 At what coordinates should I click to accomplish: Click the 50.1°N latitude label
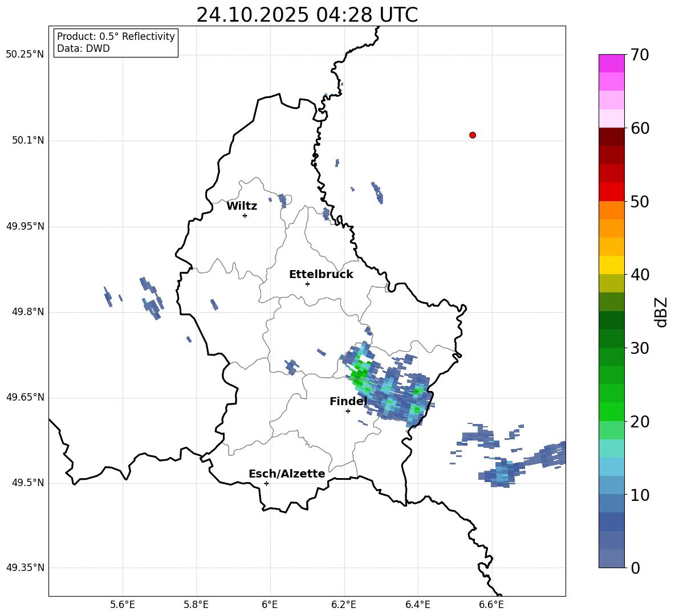[x=28, y=141]
